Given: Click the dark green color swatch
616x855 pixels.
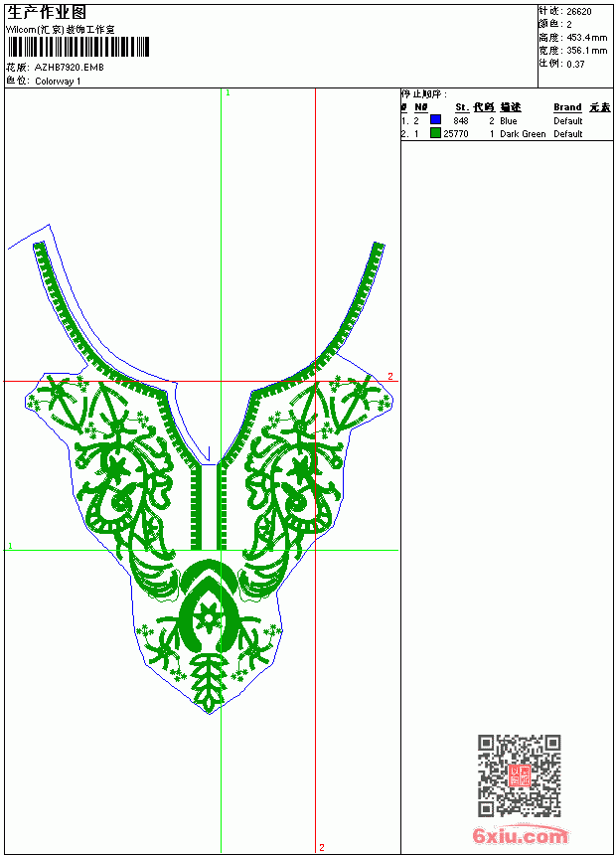Looking at the screenshot, I should (x=435, y=132).
